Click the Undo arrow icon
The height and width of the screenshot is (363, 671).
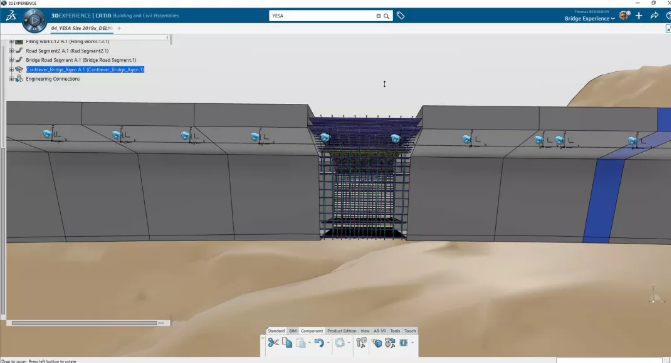(x=319, y=342)
